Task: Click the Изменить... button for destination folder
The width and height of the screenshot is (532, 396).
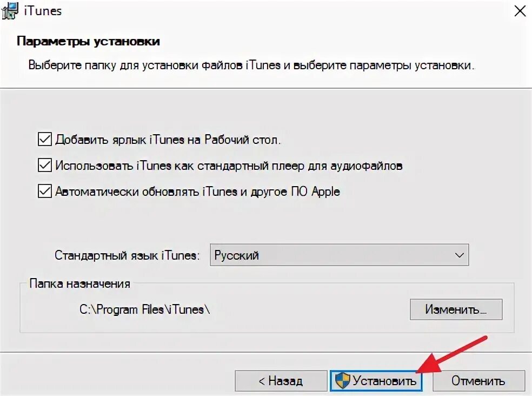Action: 456,309
